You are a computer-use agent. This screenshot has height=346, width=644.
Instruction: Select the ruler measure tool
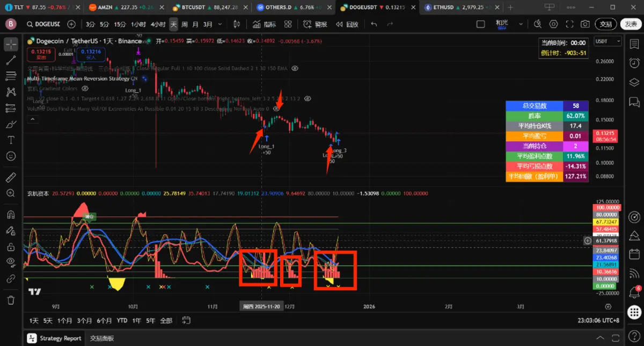click(x=11, y=177)
